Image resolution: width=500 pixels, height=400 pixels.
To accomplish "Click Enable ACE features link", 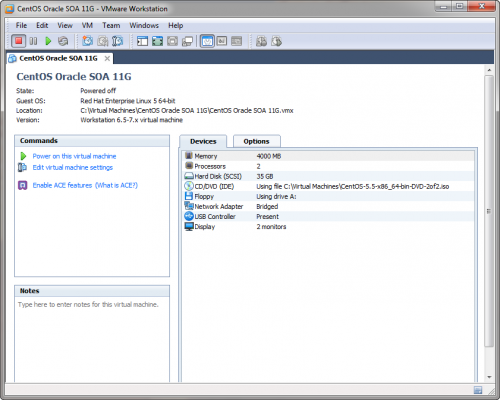I will pos(62,185).
